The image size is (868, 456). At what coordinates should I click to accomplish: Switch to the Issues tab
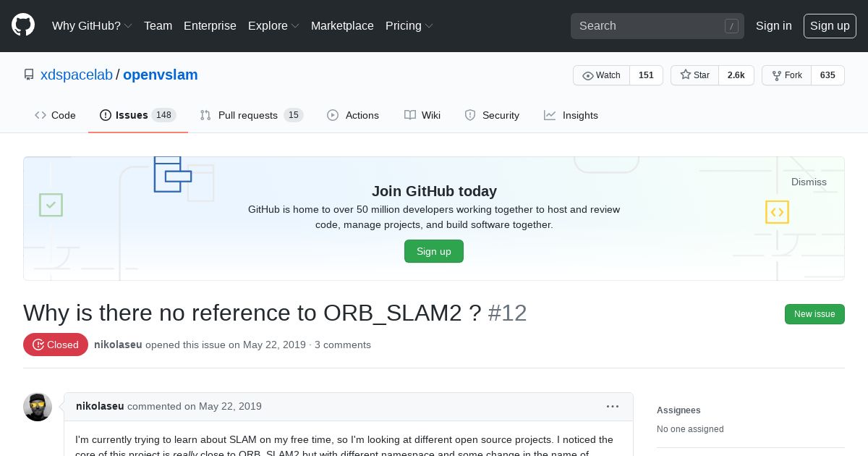138,115
